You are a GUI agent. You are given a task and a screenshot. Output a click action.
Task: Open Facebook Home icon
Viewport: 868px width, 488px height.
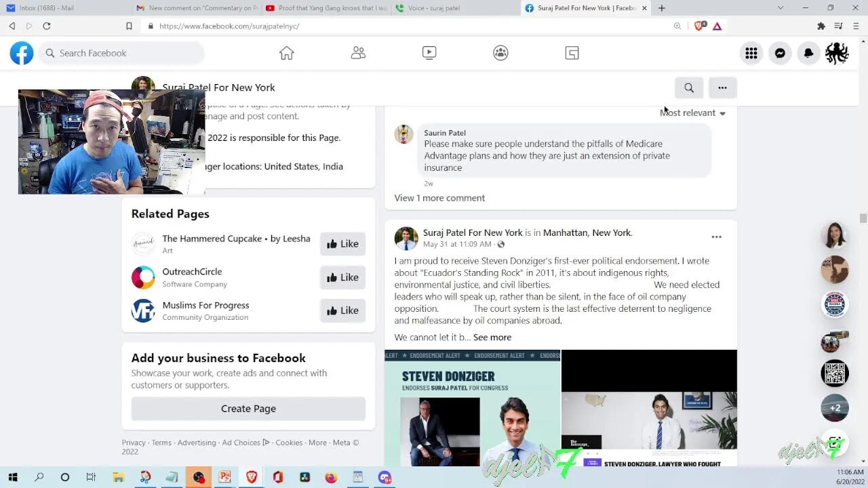click(x=286, y=53)
